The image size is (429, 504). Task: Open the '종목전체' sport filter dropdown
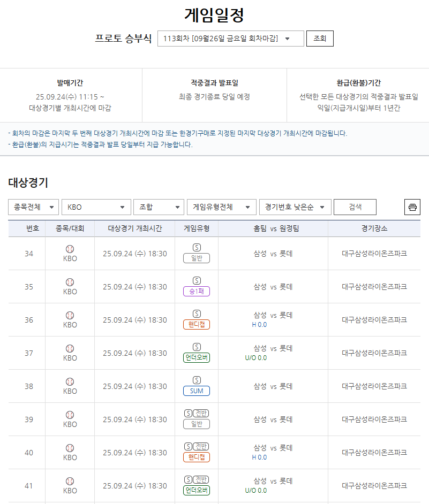click(x=33, y=207)
